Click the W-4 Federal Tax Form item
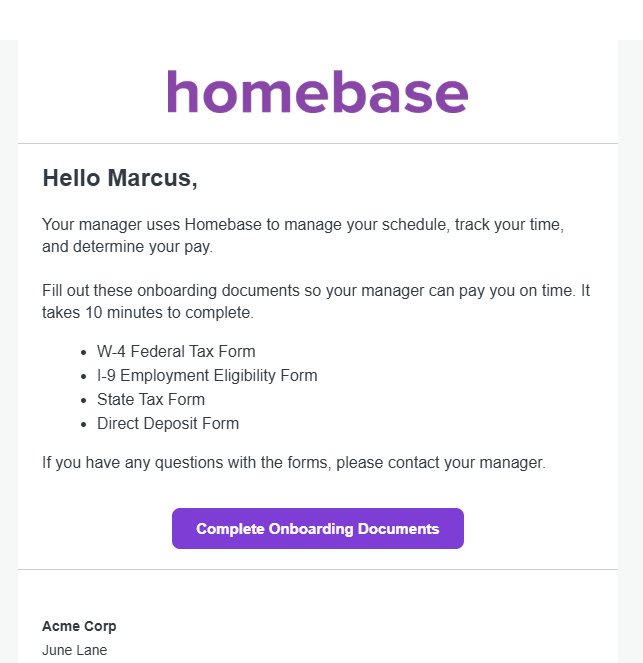 click(x=176, y=351)
